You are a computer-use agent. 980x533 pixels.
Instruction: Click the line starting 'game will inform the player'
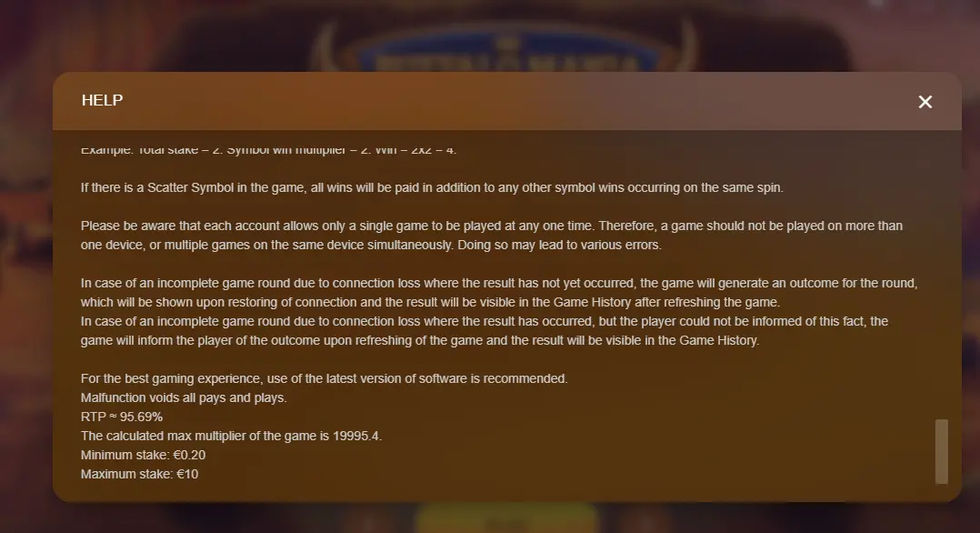(420, 340)
